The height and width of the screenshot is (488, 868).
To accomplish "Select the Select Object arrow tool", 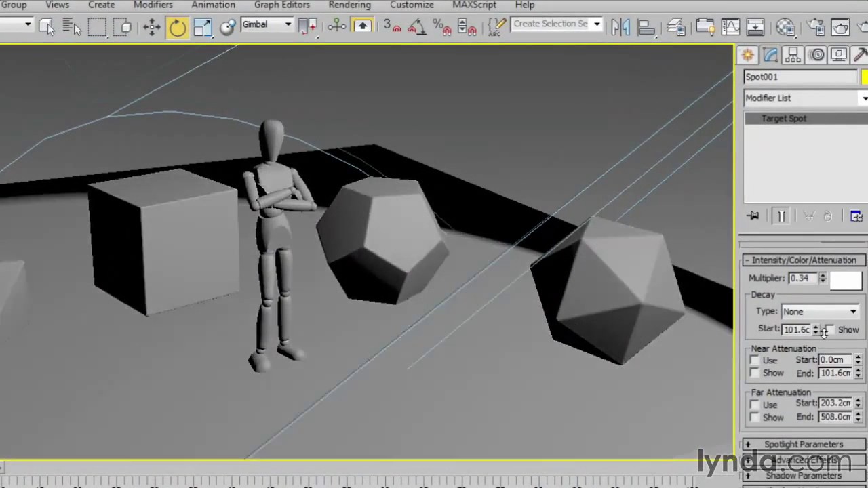I will 46,26.
